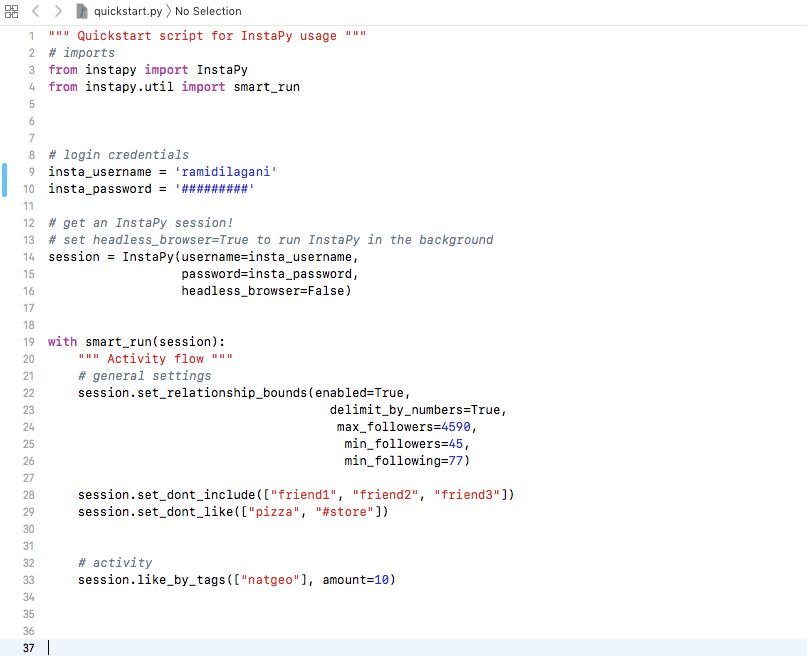Click 'InstaPy' in the first import line
The height and width of the screenshot is (661, 807).
[x=222, y=70]
